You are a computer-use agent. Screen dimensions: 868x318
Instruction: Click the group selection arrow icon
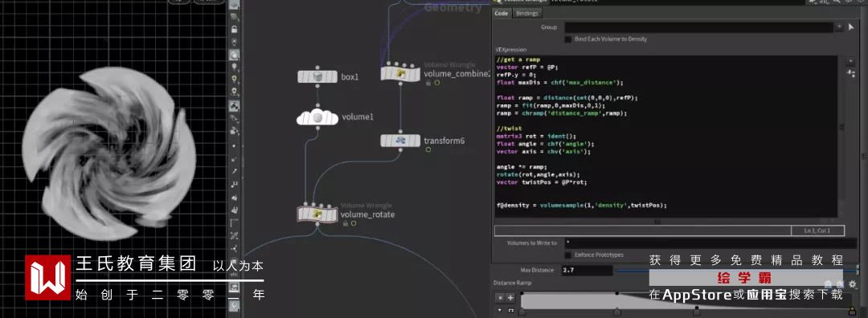coord(851,27)
